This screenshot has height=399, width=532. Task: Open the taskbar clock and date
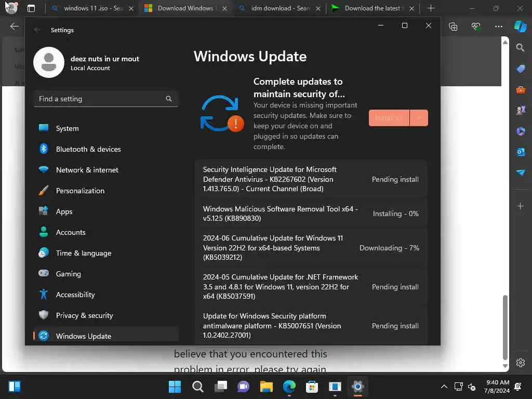(x=497, y=387)
